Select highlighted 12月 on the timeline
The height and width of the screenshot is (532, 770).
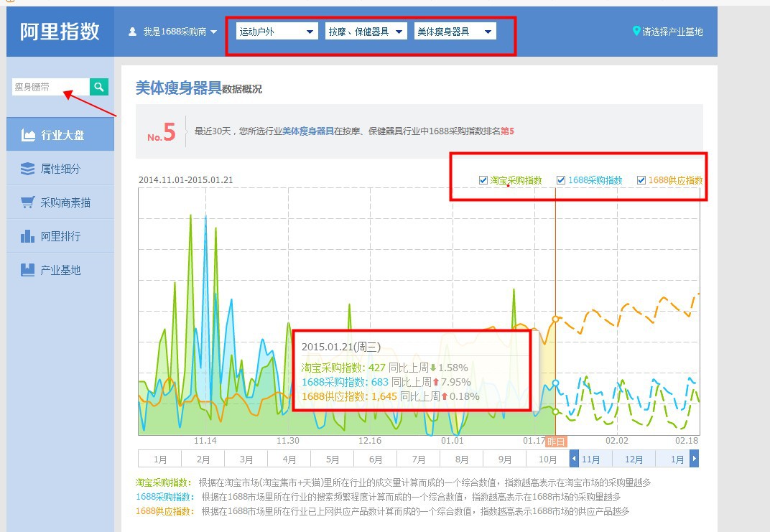[x=634, y=459]
